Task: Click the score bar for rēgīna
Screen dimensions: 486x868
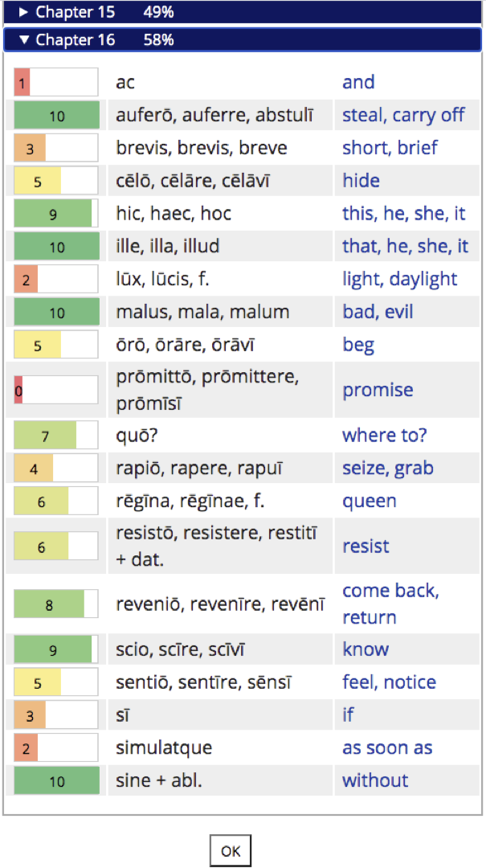Action: [56, 502]
